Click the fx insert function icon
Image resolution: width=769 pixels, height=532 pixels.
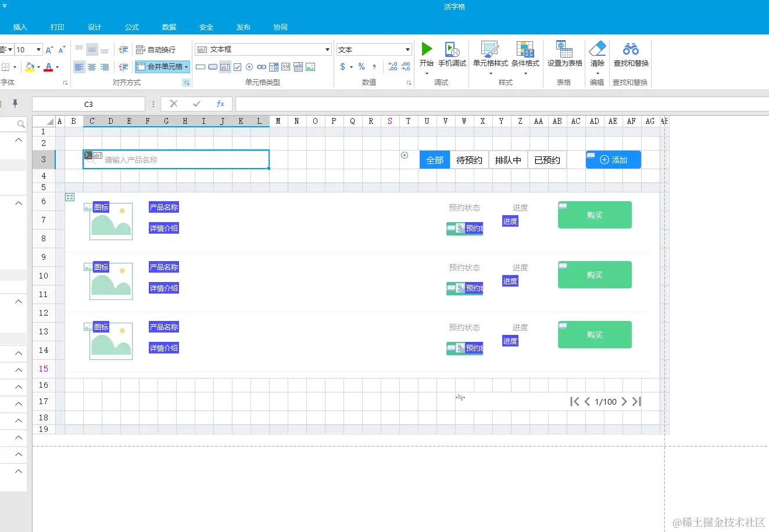pyautogui.click(x=220, y=104)
